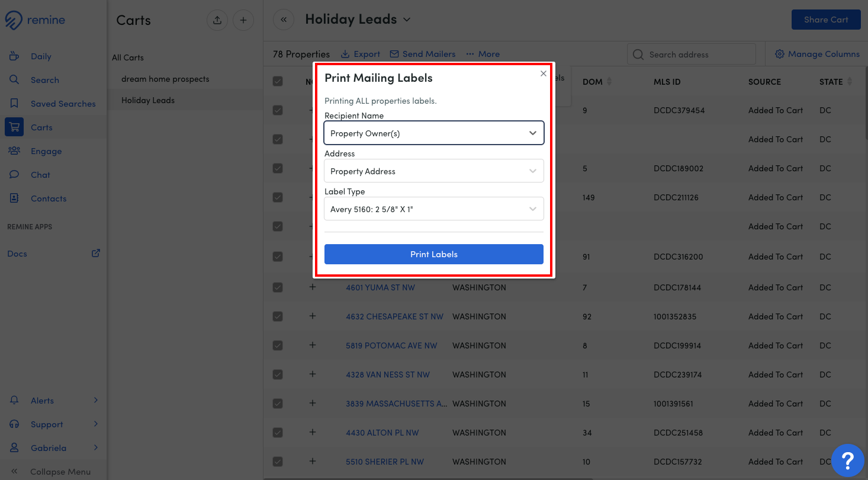Open the Address dropdown
This screenshot has width=868, height=480.
[x=433, y=171]
